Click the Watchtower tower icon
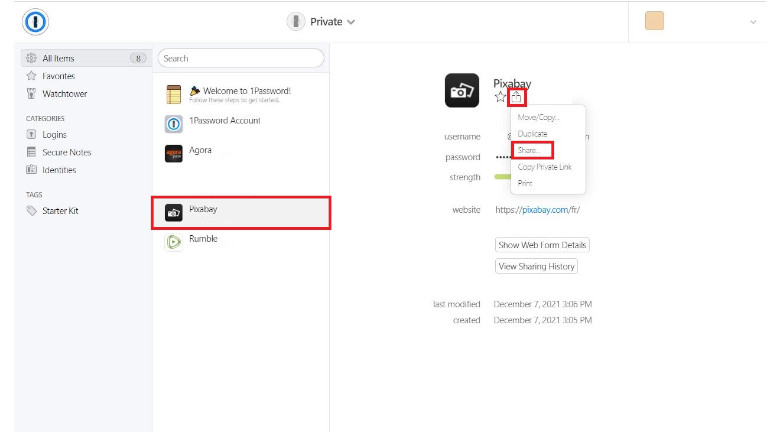The image size is (768, 432). [31, 93]
